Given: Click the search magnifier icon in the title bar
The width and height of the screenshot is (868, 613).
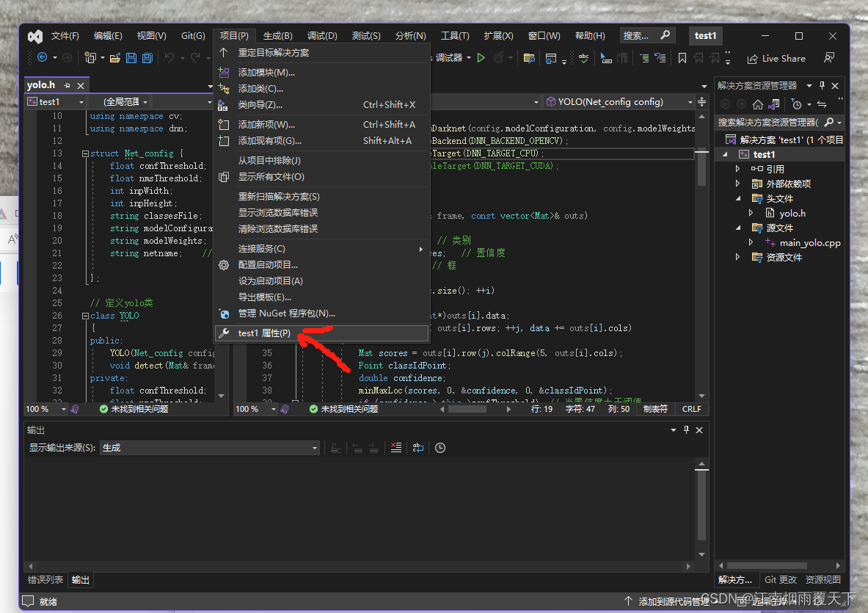Looking at the screenshot, I should 665,35.
